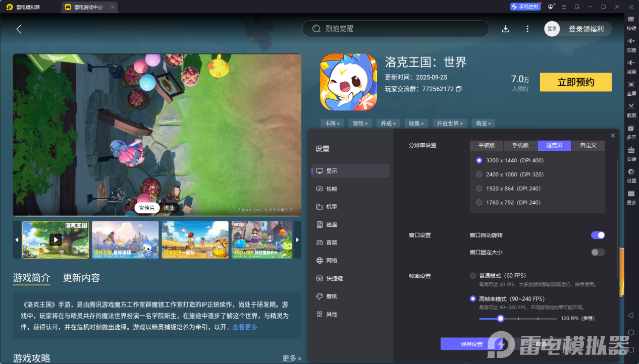Screen dimensions: 639x364
Task: Toggle 窗口自动旋转 switch
Action: coord(598,235)
